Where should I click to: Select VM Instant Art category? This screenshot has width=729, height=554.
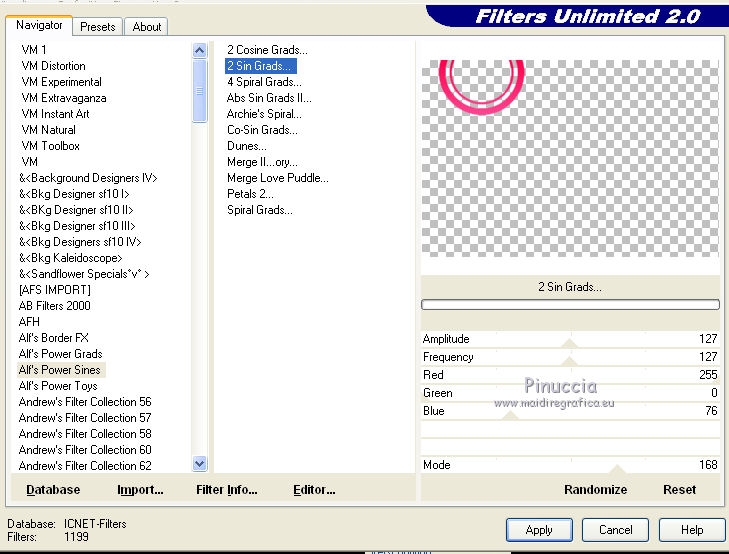tap(55, 114)
